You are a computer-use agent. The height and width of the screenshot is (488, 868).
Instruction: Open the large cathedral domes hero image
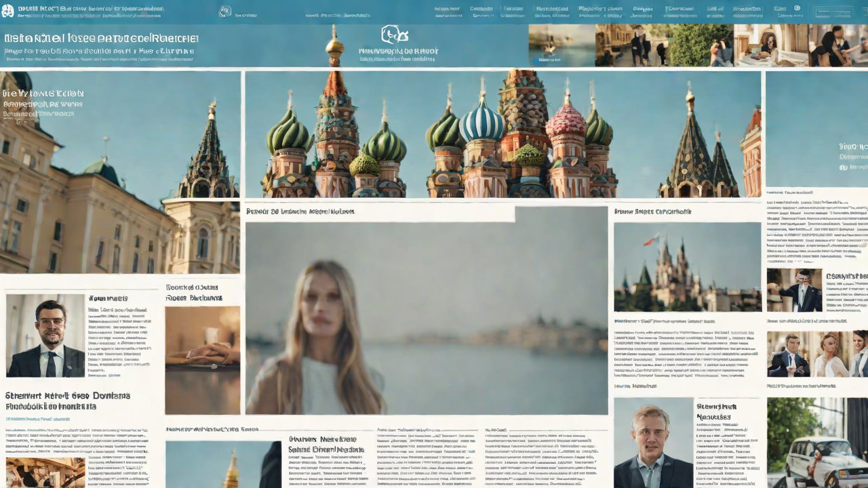coord(502,134)
